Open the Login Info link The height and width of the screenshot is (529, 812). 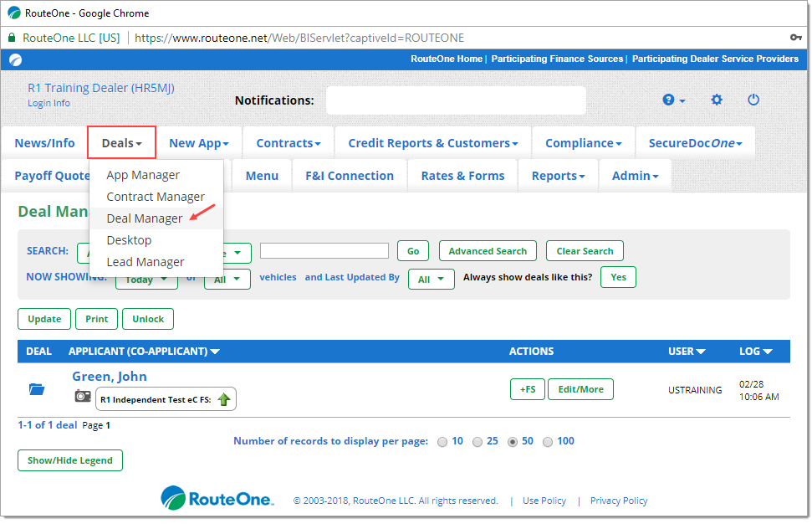[49, 103]
